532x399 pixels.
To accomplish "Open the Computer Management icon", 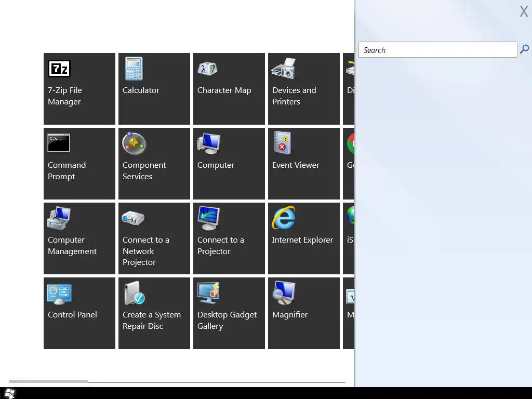I will (x=59, y=218).
